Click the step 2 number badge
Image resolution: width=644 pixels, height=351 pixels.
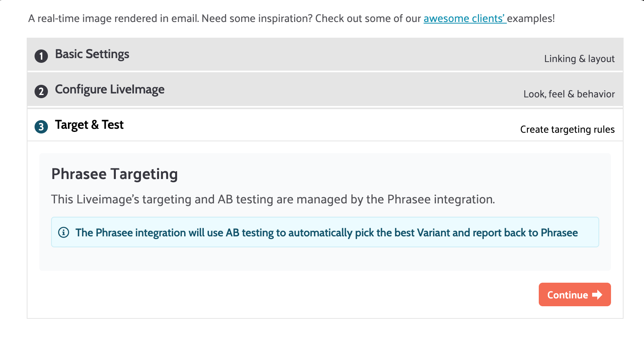point(41,91)
